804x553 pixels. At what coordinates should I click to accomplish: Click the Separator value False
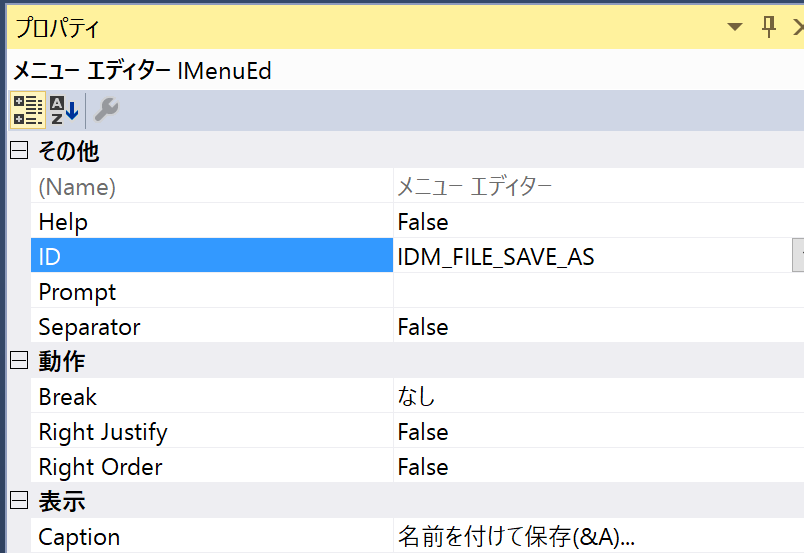click(x=423, y=327)
